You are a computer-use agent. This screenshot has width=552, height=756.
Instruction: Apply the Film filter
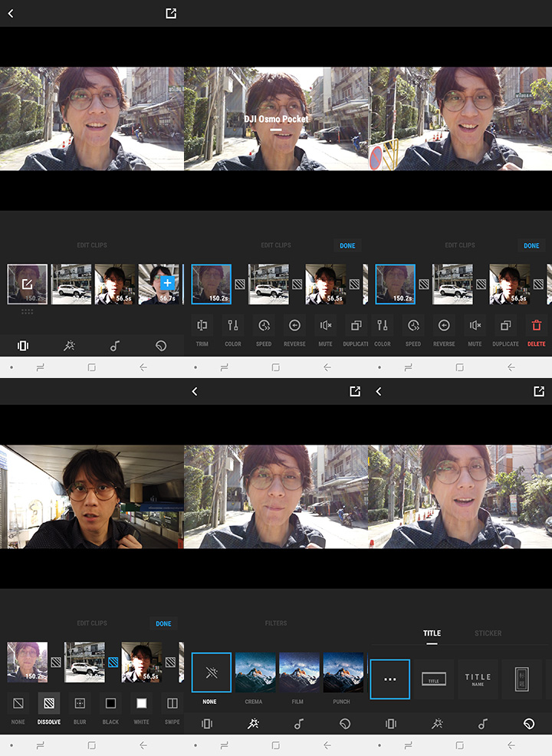[x=299, y=672]
